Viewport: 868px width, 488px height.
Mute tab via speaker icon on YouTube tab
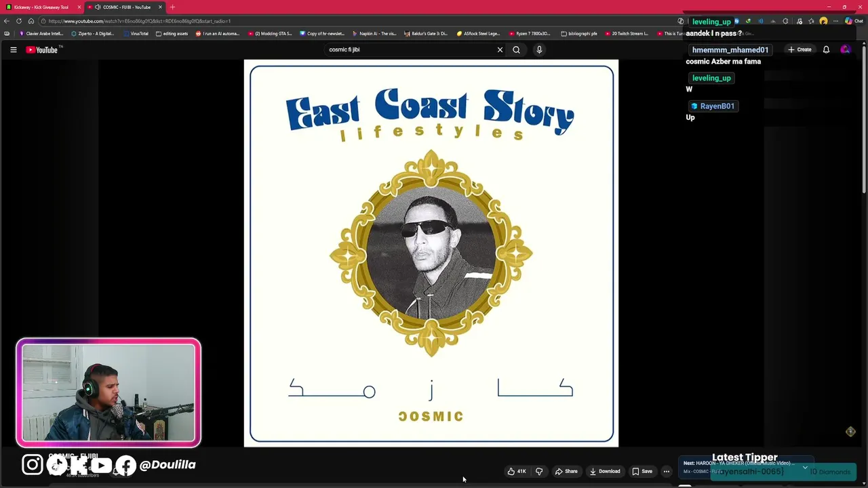pos(98,7)
